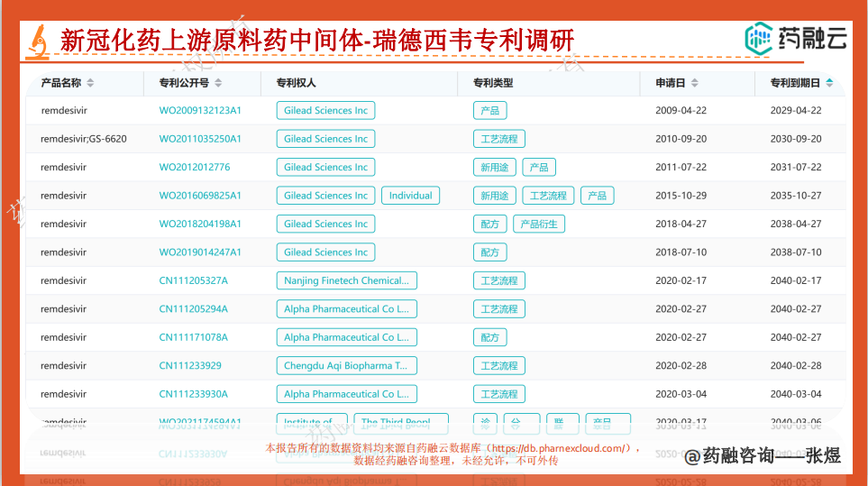Screen dimensions: 868x486
Task: Click 新用途 tag in WO2012012776 row
Action: (x=494, y=167)
